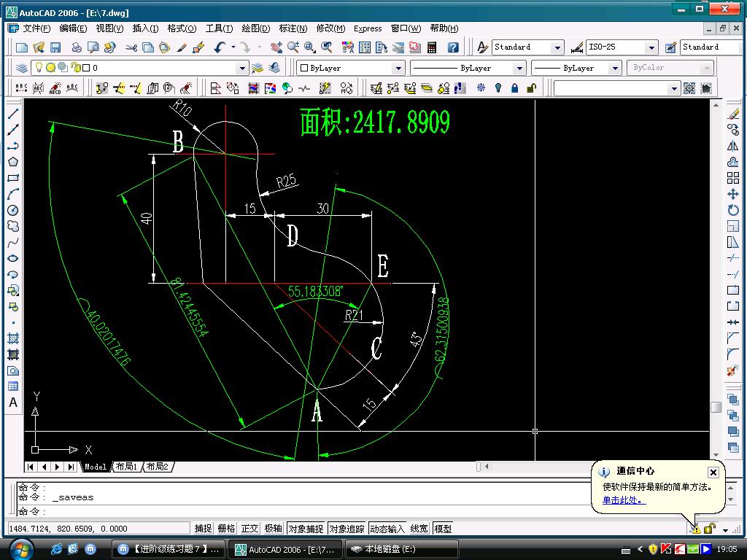Viewport: 747px width, 560px height.
Task: Toggle 对象捕捉 object snap
Action: (x=306, y=529)
